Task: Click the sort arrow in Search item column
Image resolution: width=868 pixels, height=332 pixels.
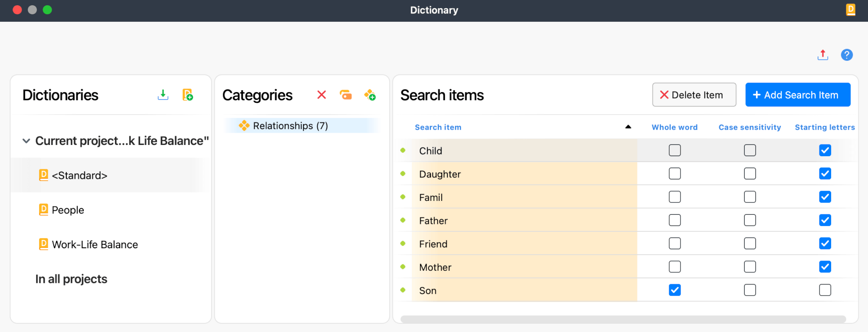Action: [x=628, y=127]
